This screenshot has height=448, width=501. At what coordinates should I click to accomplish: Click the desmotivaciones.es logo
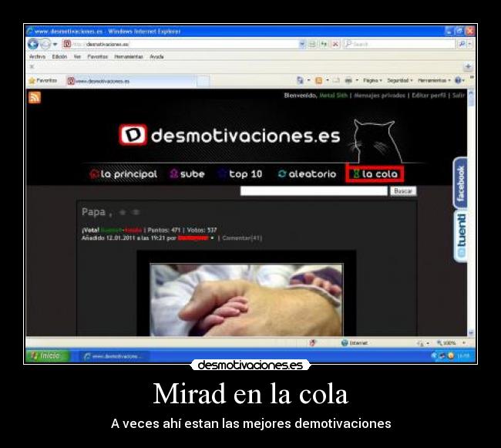229,135
